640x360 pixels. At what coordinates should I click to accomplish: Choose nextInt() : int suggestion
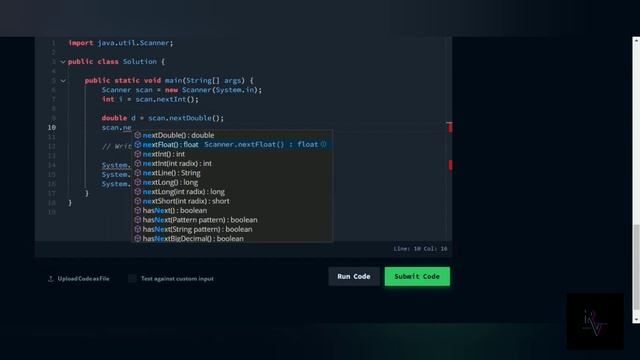pyautogui.click(x=232, y=154)
